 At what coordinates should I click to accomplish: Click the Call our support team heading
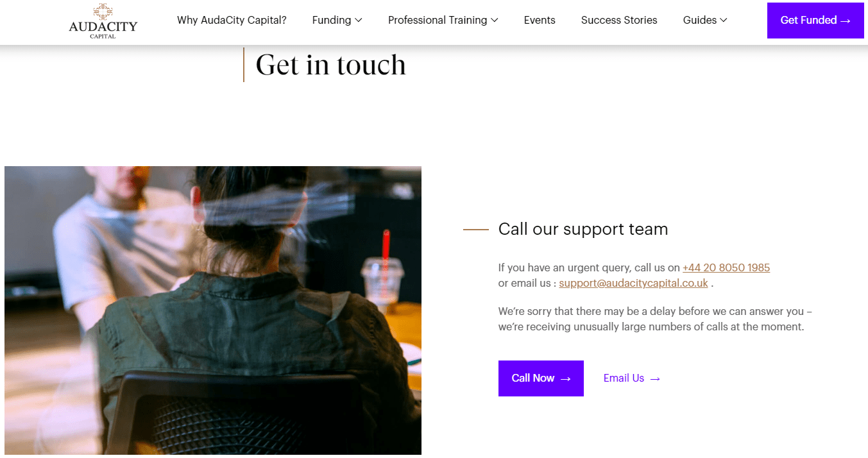[x=583, y=229]
